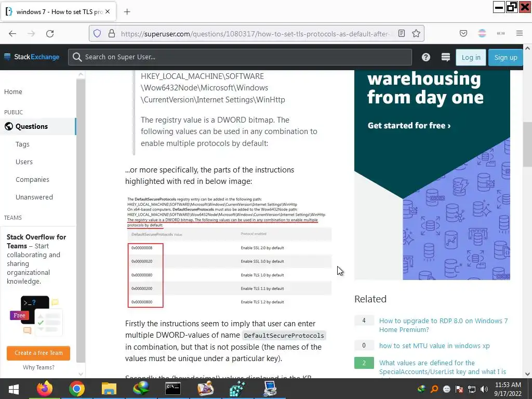
Task: Click the page scrollbar up arrow
Action: 528,48
